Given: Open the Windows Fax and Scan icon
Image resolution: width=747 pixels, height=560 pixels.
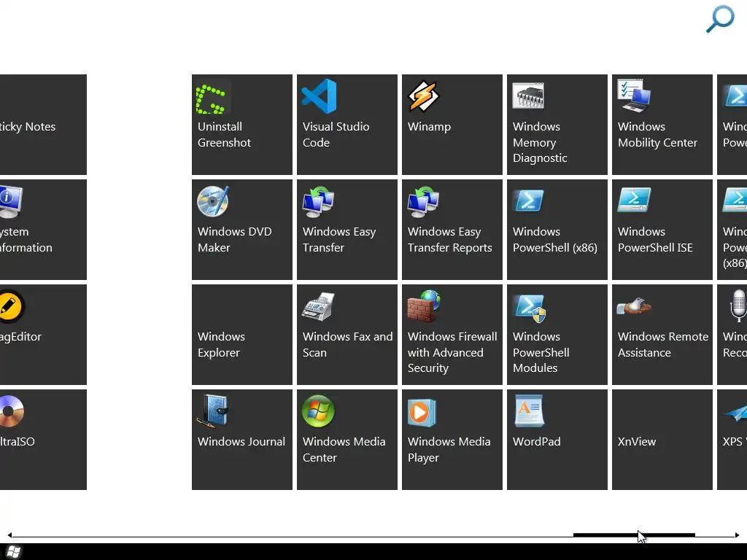Looking at the screenshot, I should point(318,306).
